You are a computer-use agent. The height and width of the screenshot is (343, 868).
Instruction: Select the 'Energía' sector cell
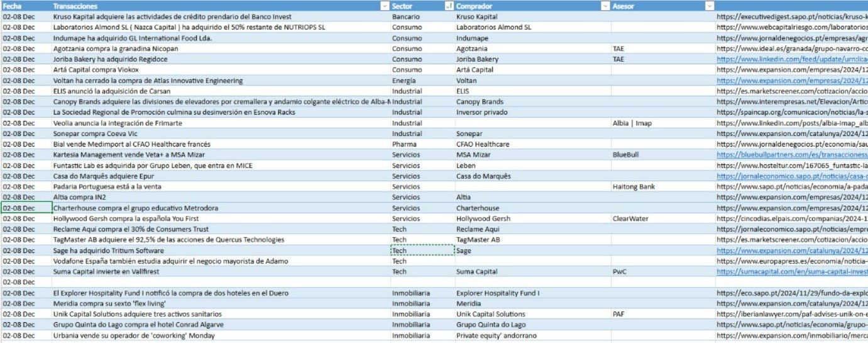pos(422,81)
